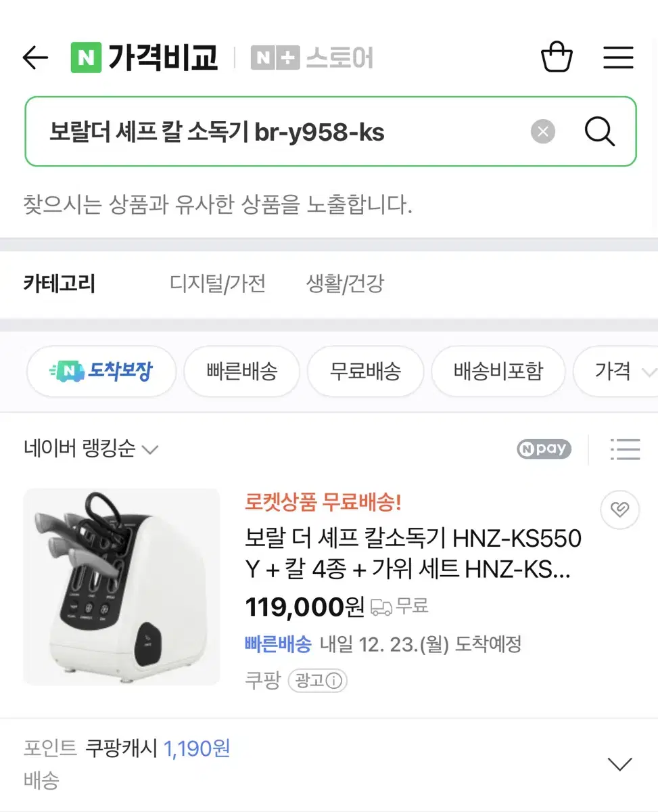The image size is (658, 812).
Task: Toggle the 배송비포함 filter chip
Action: [x=498, y=371]
